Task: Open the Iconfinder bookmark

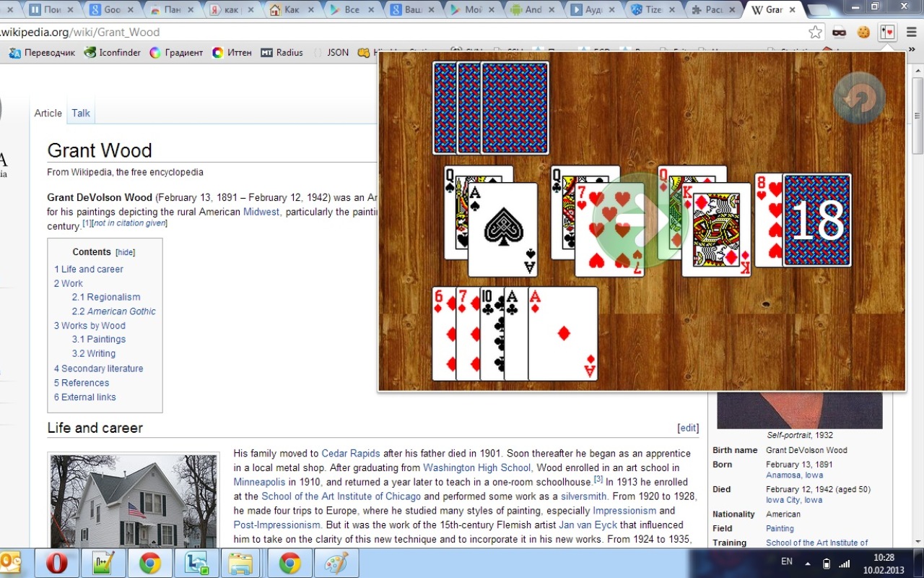Action: tap(113, 53)
